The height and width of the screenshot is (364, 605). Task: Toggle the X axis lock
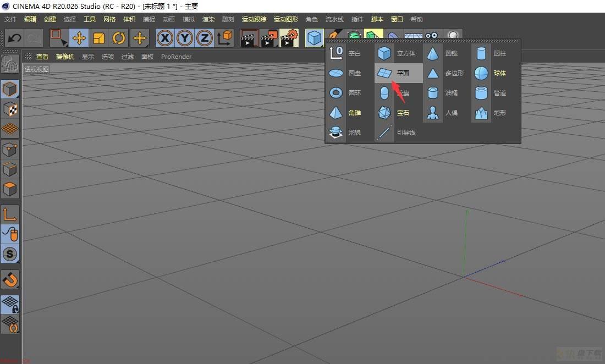coord(165,38)
